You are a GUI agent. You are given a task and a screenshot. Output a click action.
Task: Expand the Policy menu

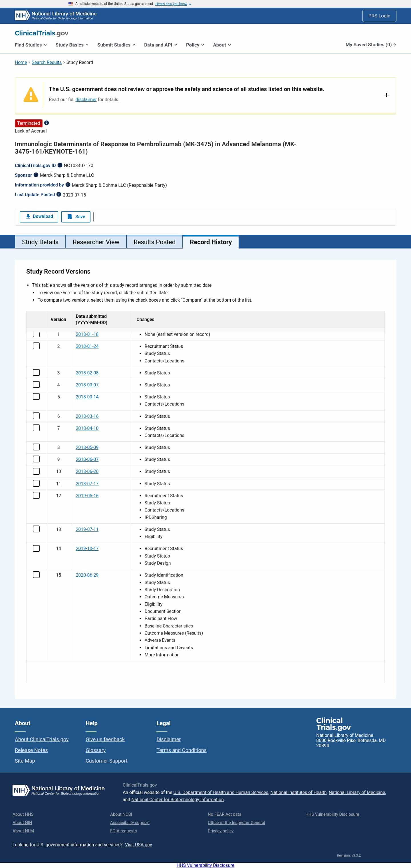point(195,45)
